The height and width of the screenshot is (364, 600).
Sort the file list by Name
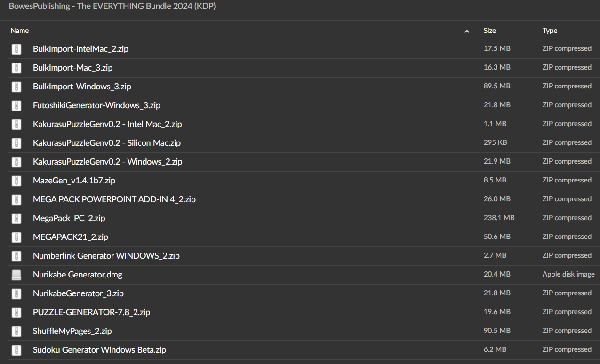point(20,31)
